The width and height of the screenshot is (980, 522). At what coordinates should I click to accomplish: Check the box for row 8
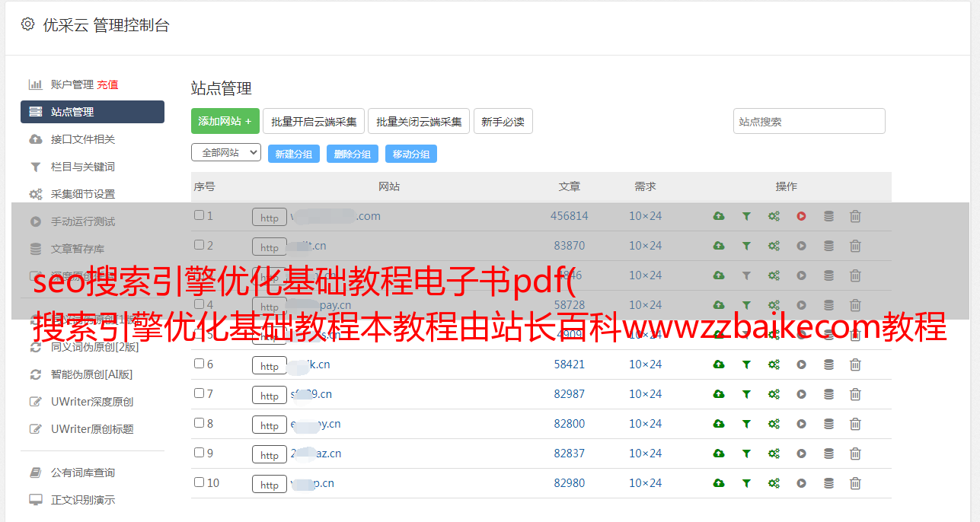tap(199, 423)
